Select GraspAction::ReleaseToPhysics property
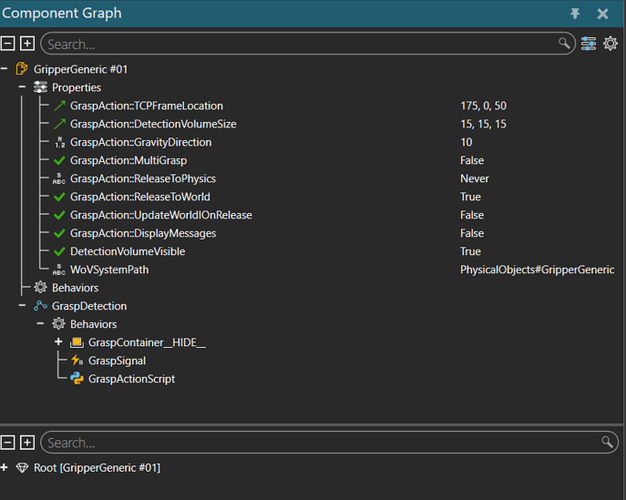626x500 pixels. click(x=143, y=179)
